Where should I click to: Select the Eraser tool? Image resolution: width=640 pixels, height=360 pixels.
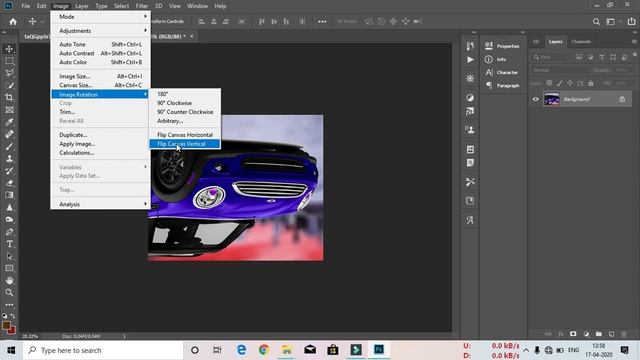[9, 183]
